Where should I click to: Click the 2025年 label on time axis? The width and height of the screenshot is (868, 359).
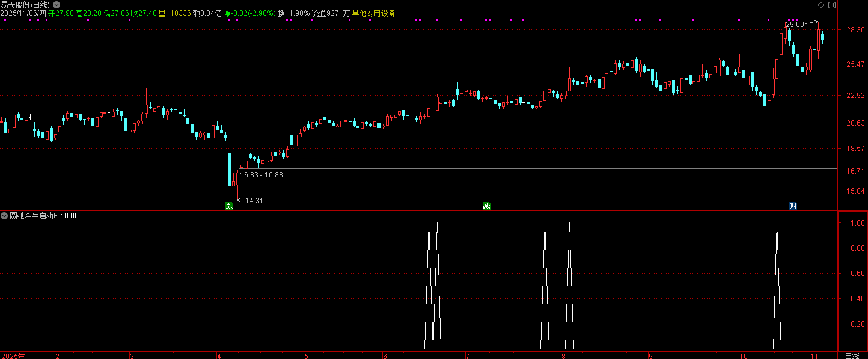13,355
